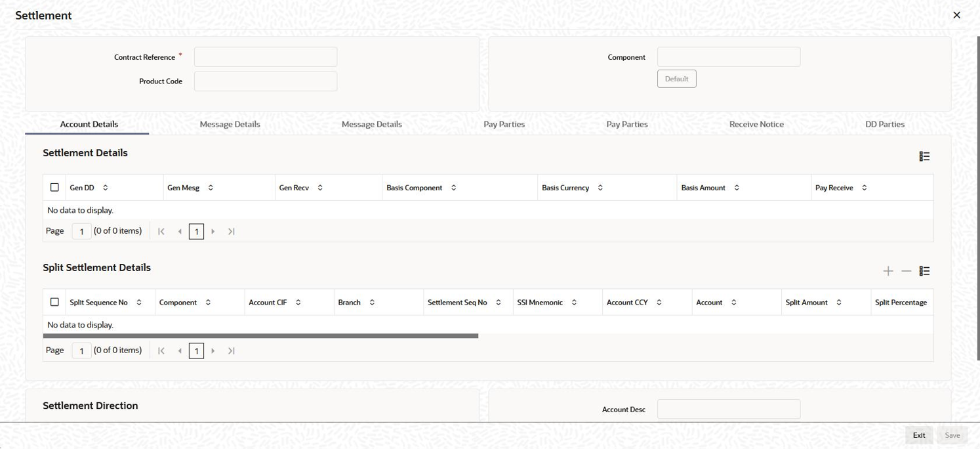Click Split Percentage column header
The height and width of the screenshot is (449, 980).
pyautogui.click(x=901, y=303)
